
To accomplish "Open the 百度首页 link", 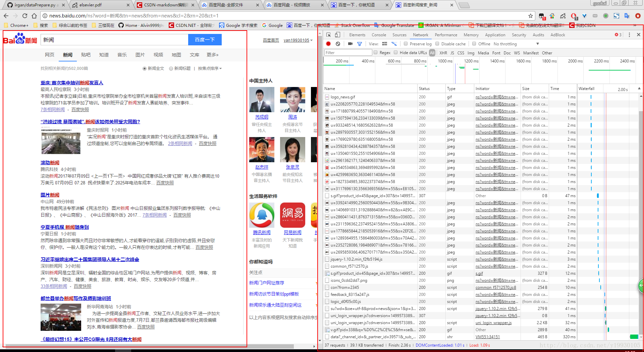I will click(271, 40).
